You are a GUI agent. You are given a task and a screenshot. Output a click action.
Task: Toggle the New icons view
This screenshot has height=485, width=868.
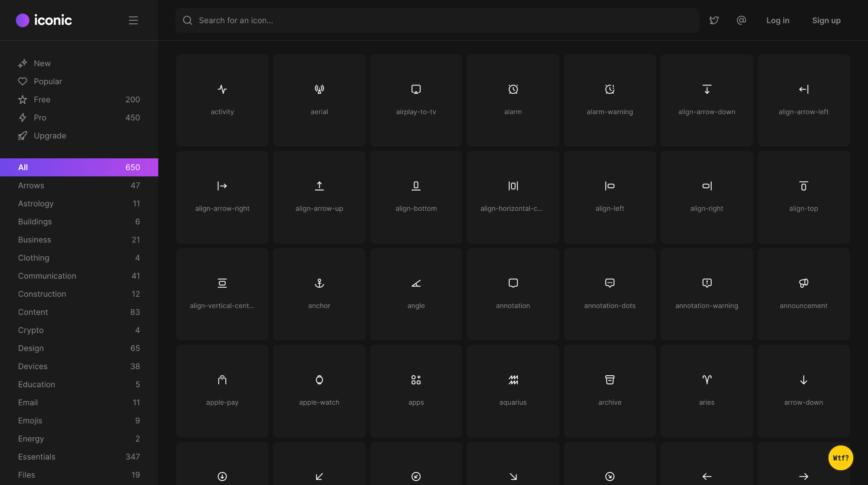(42, 62)
